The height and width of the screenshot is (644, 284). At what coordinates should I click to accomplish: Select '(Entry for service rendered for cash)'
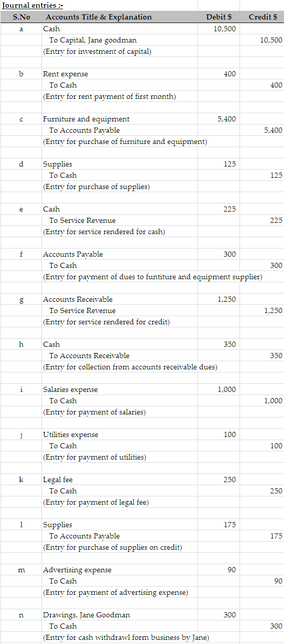(x=104, y=232)
